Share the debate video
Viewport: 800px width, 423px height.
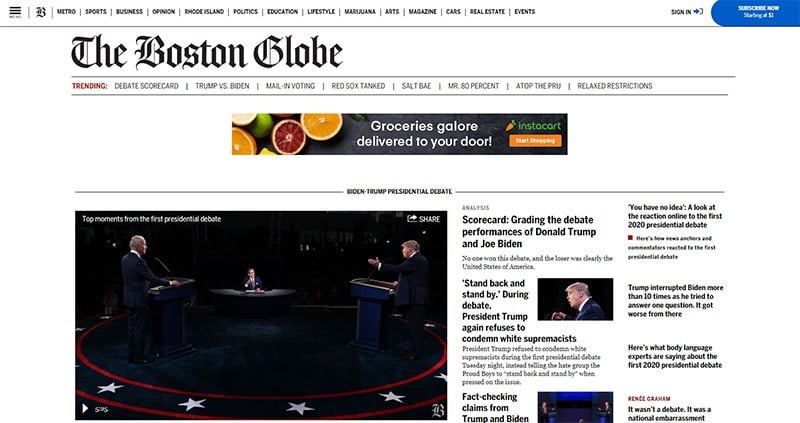(423, 219)
